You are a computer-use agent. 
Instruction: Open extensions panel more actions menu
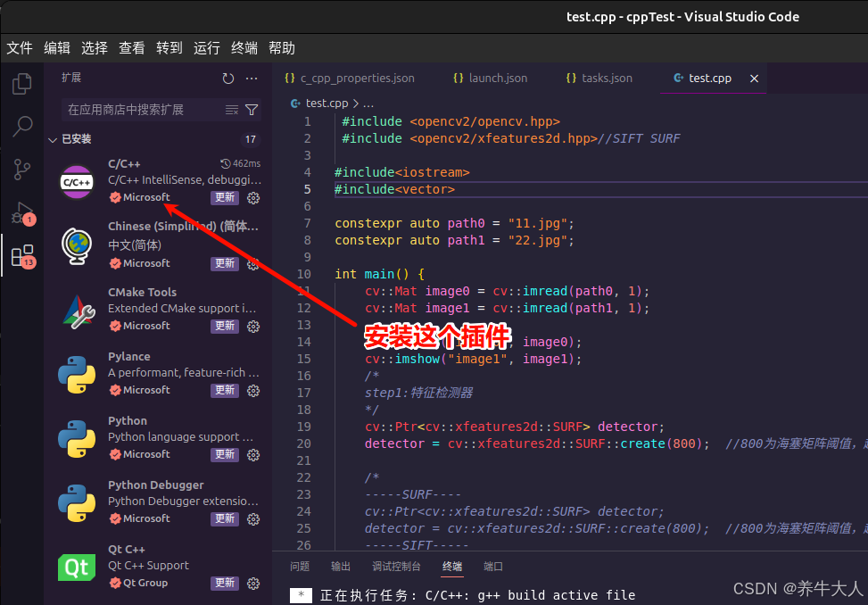point(252,79)
